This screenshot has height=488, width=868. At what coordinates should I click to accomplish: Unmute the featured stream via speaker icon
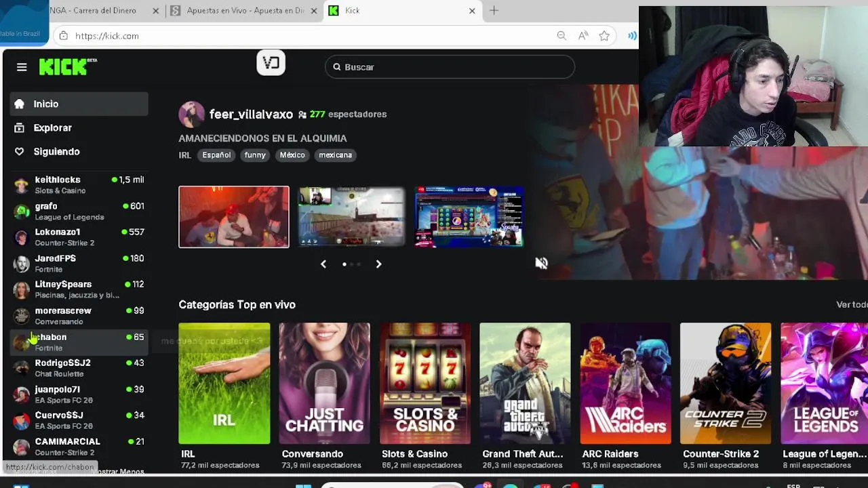[x=541, y=263]
